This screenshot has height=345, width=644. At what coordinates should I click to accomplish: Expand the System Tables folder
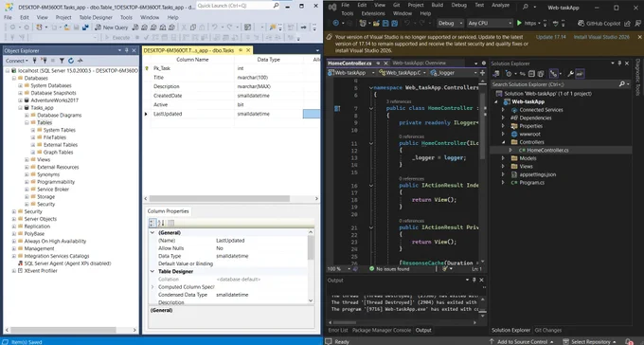pyautogui.click(x=33, y=130)
